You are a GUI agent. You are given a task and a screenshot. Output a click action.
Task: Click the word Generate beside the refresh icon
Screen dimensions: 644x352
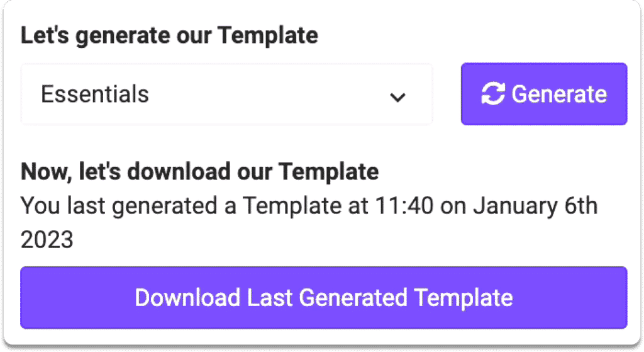[559, 94]
